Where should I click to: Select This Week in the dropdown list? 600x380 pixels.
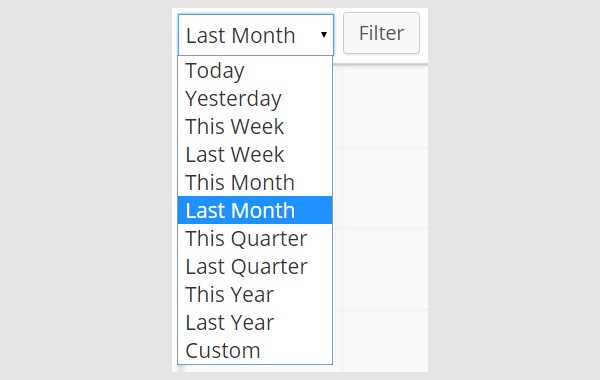click(x=255, y=126)
